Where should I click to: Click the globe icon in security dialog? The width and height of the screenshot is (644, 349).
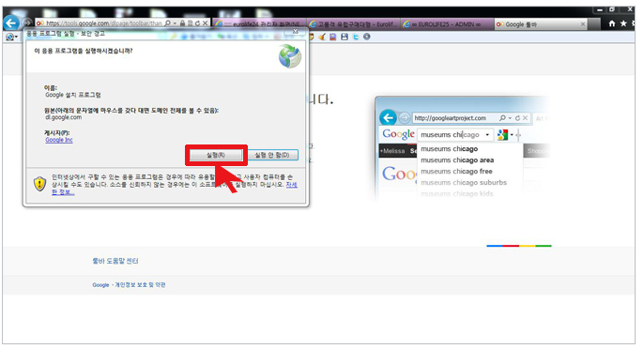[290, 56]
